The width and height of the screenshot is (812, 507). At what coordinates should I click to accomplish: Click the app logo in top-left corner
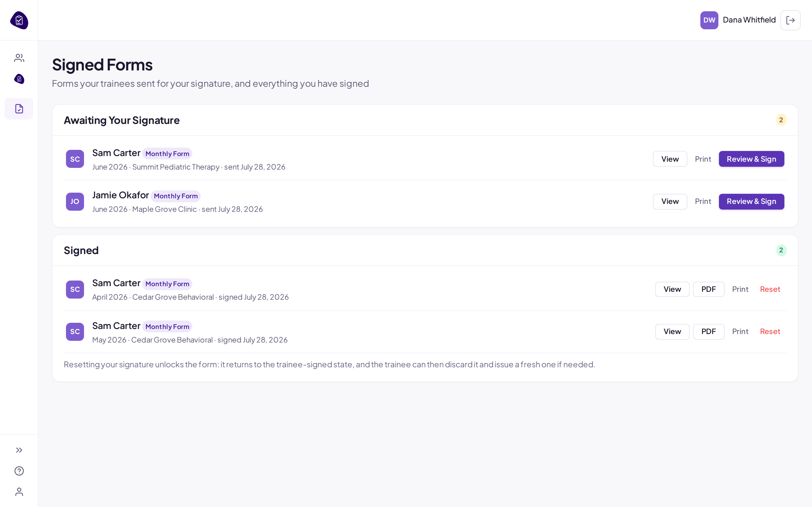[19, 20]
